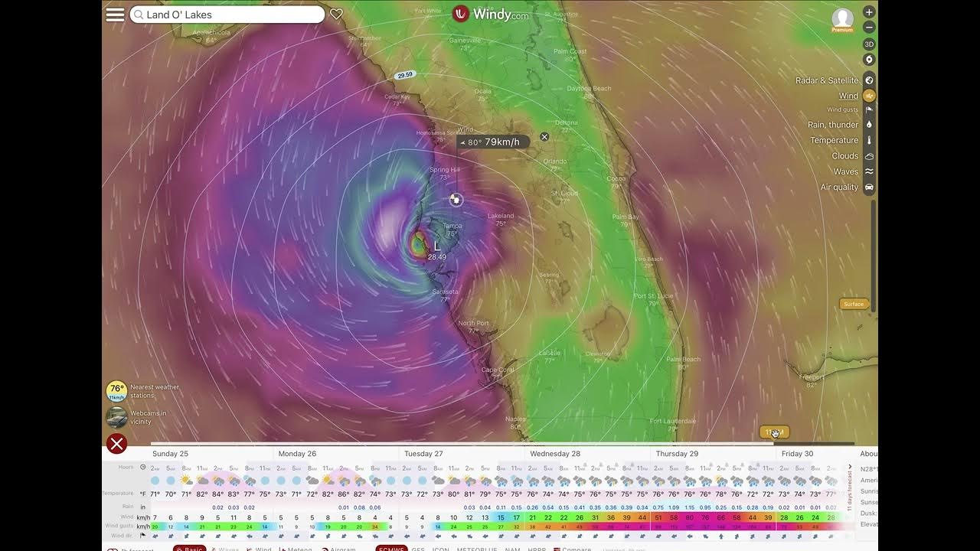
Task: Select the ICON model
Action: click(x=441, y=549)
